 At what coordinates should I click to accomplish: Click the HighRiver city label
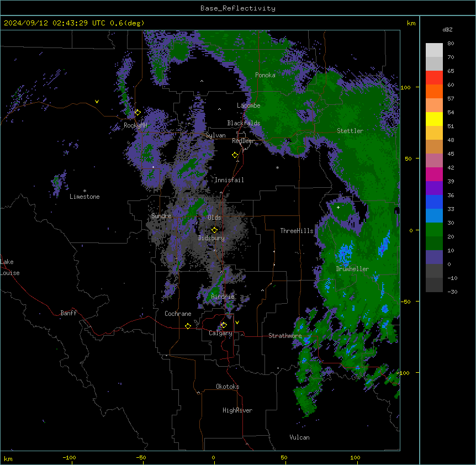tap(237, 410)
